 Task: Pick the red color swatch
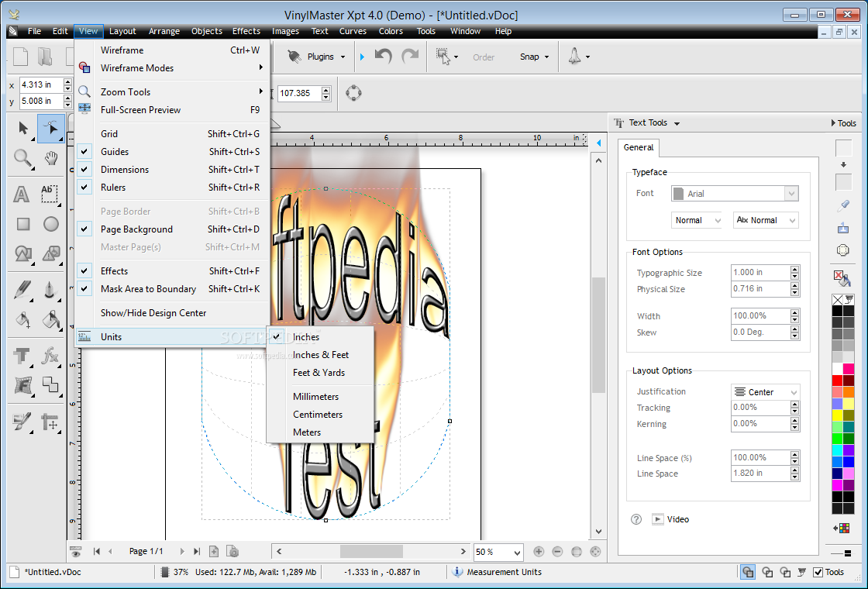click(x=837, y=381)
